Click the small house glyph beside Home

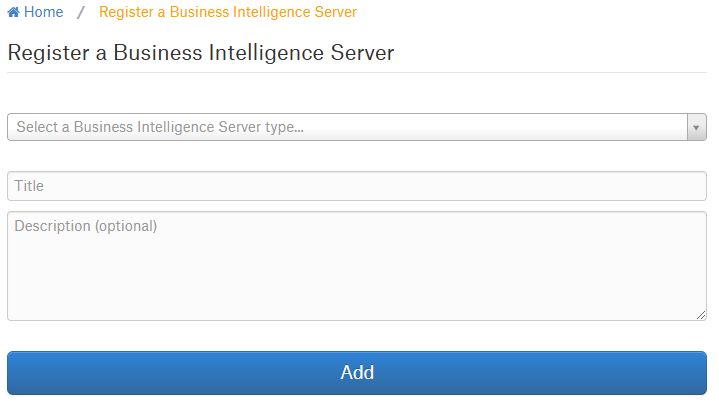pos(13,12)
